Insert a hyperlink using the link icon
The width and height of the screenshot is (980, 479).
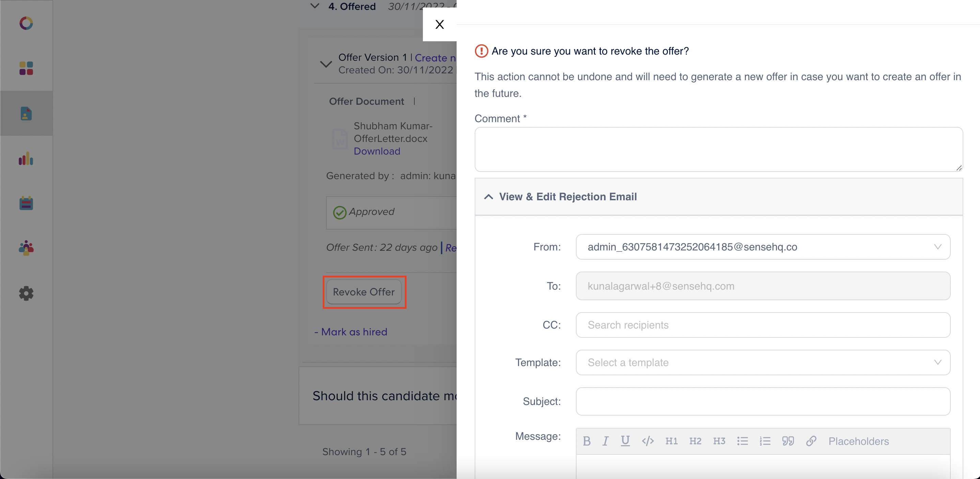(811, 441)
